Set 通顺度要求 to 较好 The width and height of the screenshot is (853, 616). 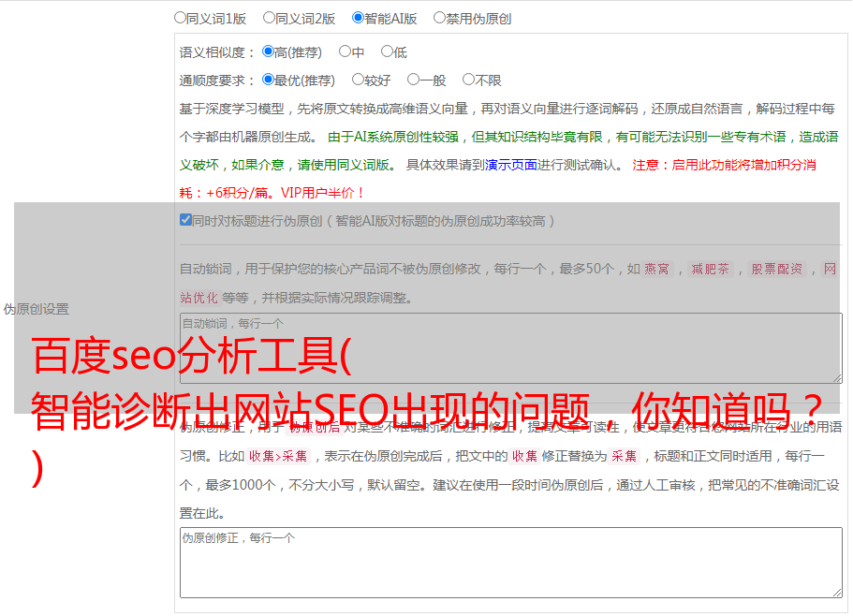pos(358,80)
